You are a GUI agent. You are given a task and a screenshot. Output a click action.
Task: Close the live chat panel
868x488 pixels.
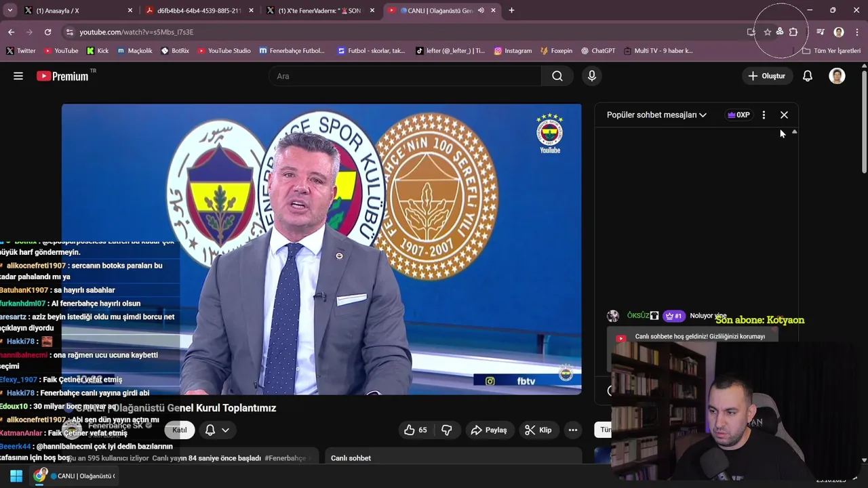click(784, 115)
